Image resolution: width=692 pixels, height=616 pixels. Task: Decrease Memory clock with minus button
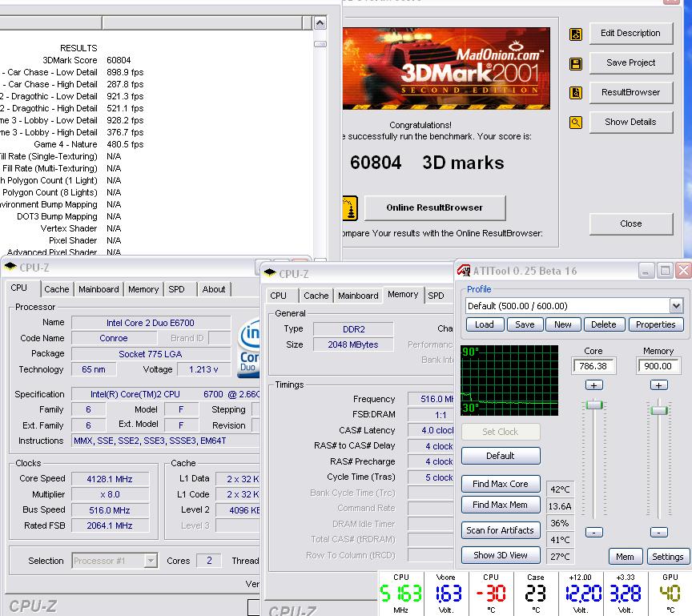pyautogui.click(x=659, y=532)
